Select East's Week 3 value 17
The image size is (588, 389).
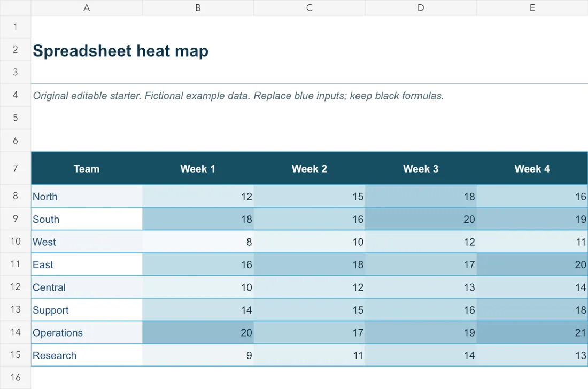coord(421,264)
